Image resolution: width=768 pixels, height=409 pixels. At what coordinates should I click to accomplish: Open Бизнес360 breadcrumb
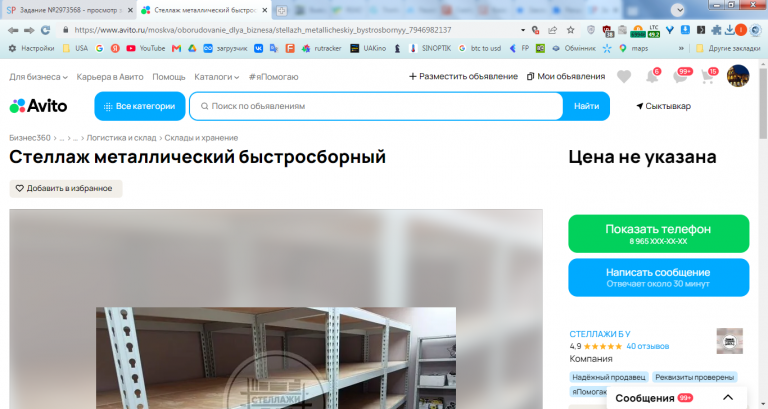point(30,138)
